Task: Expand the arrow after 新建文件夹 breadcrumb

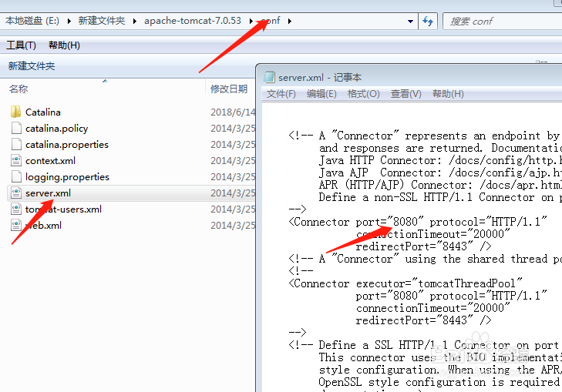Action: [x=135, y=21]
